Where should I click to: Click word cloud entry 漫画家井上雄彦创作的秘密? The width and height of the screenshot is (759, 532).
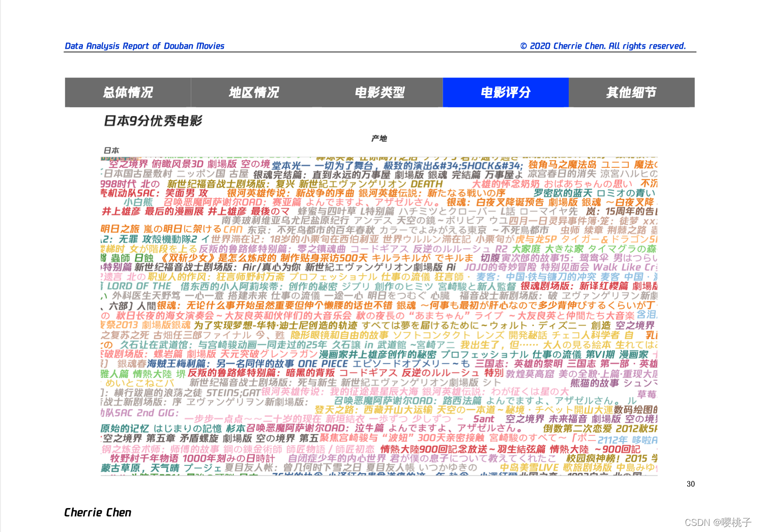pos(377,354)
